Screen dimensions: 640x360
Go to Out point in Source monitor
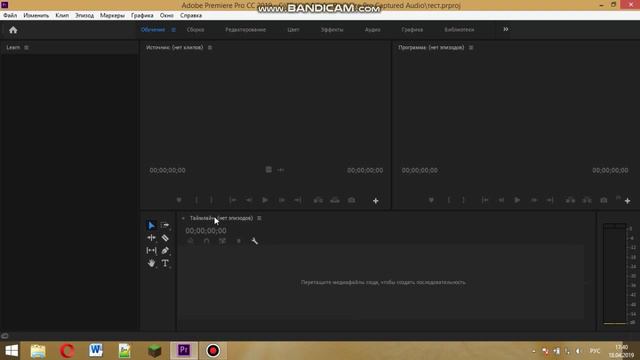tap(298, 200)
